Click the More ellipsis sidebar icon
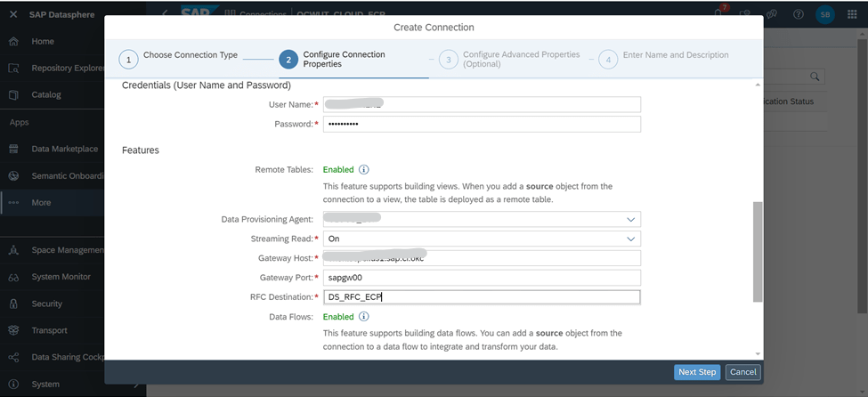868x397 pixels. pyautogui.click(x=14, y=203)
